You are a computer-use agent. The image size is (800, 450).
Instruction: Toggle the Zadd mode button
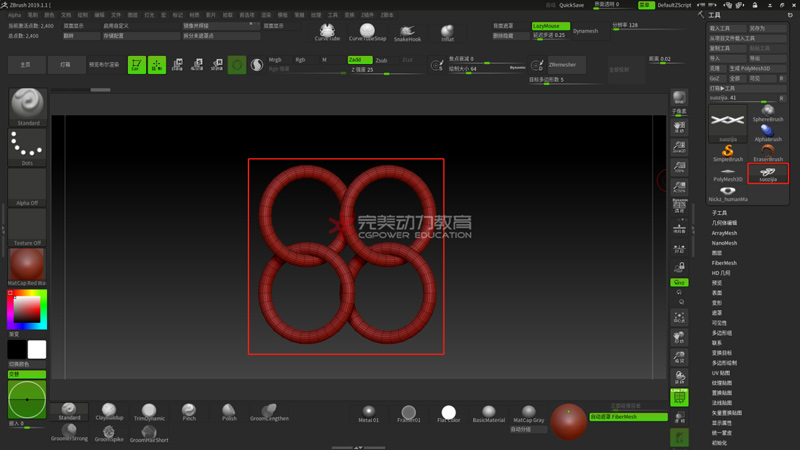(359, 60)
